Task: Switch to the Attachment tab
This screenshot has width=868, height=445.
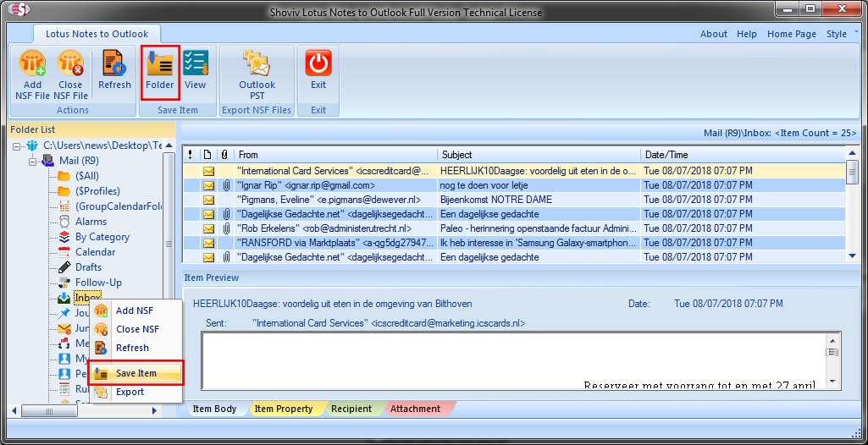Action: point(416,409)
